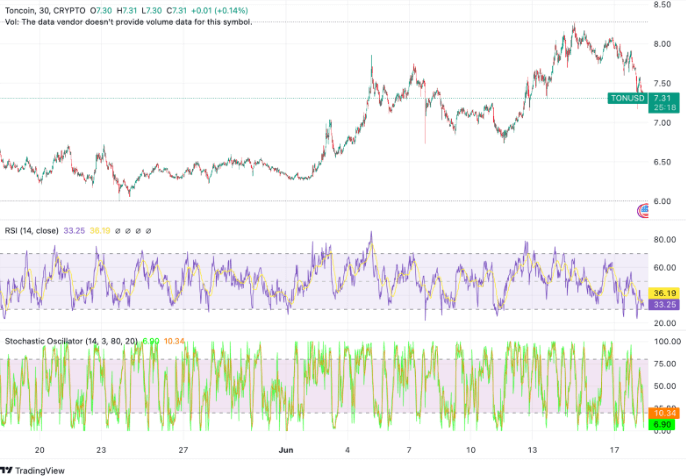Click the green 6.90 label on Stochastic axis
This screenshot has height=476, width=686.
point(664,424)
